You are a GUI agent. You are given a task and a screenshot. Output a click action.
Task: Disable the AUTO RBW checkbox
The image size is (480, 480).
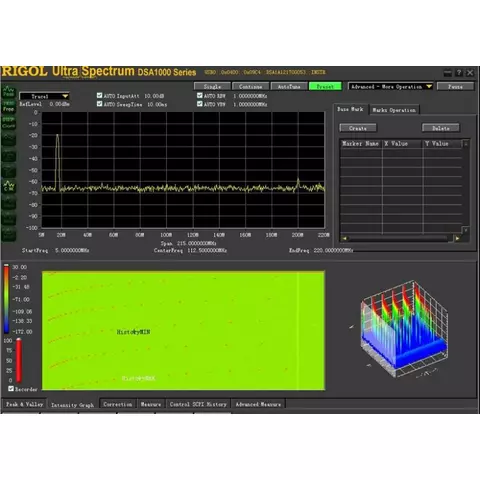click(x=199, y=95)
